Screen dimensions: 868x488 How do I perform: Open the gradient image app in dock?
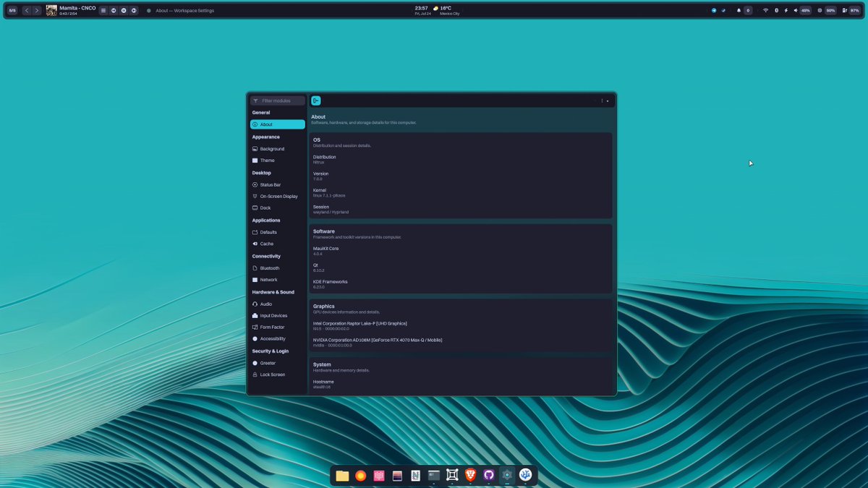pos(397,475)
